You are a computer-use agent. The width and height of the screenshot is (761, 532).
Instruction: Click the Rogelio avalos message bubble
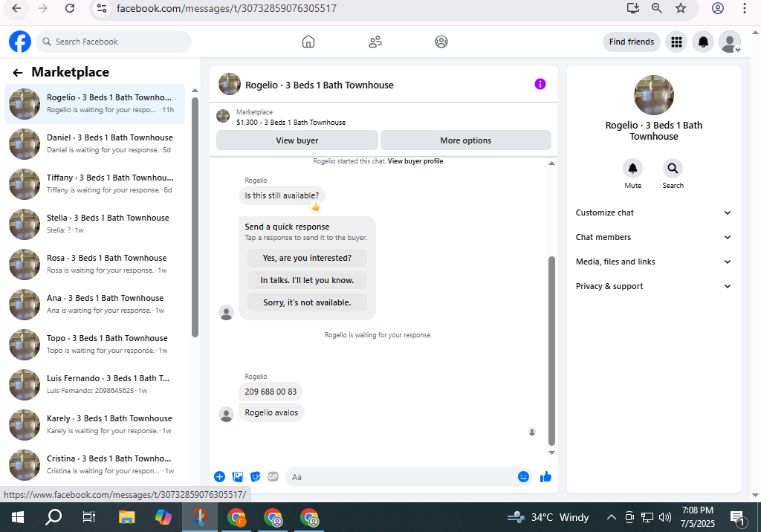[271, 412]
